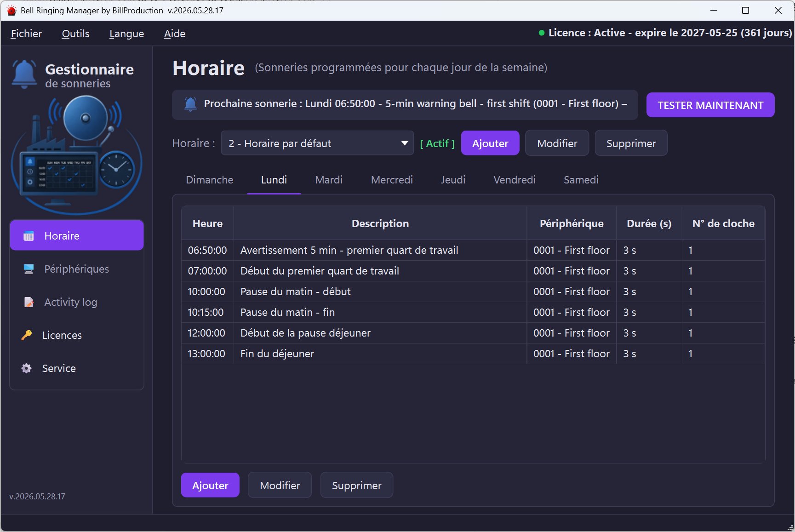Click Ajouter next to the schedule dropdown
The image size is (795, 532).
[x=490, y=143]
